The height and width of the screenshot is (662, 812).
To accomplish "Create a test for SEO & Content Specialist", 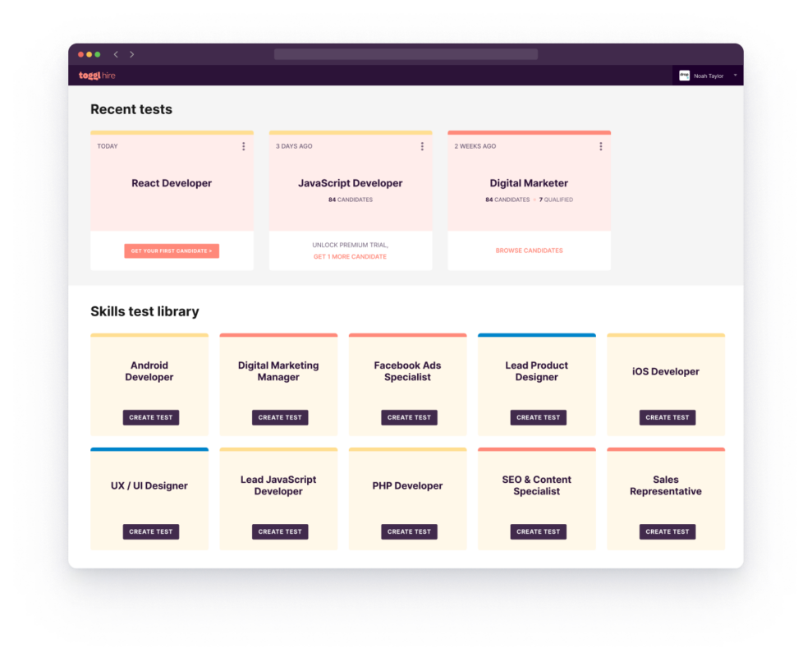I will 538,531.
